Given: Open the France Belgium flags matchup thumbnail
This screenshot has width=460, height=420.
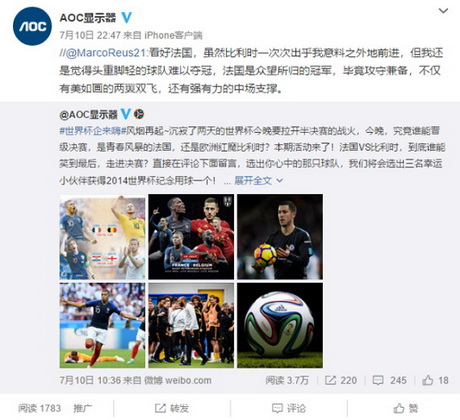Looking at the screenshot, I should [x=102, y=237].
